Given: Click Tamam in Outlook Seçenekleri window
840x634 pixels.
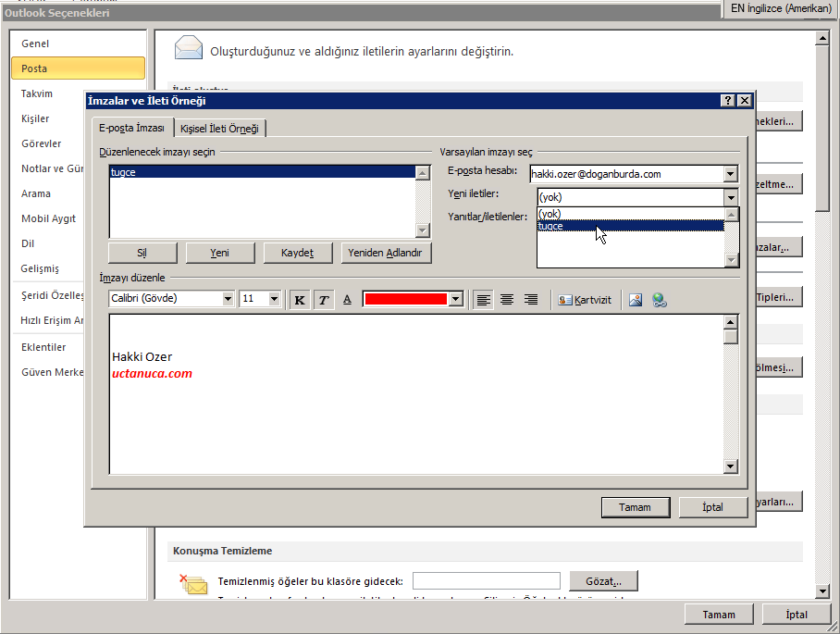Looking at the screenshot, I should click(x=719, y=615).
